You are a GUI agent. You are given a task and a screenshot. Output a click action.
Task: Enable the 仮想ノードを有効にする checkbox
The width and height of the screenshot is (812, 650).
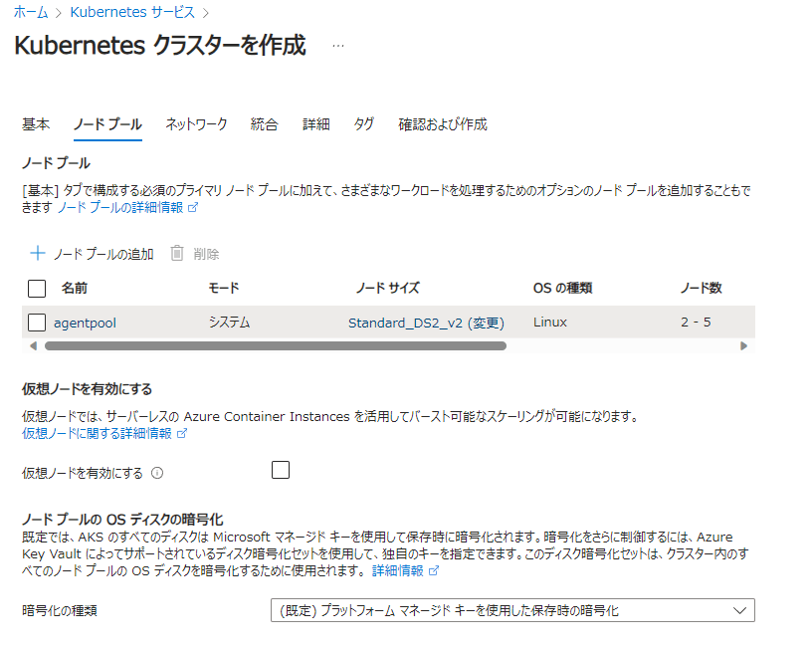(281, 470)
